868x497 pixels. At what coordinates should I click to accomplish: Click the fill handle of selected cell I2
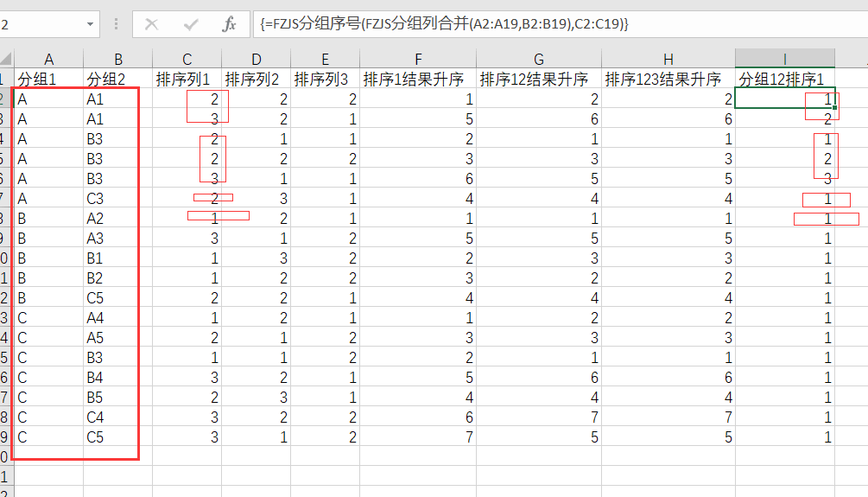point(835,107)
